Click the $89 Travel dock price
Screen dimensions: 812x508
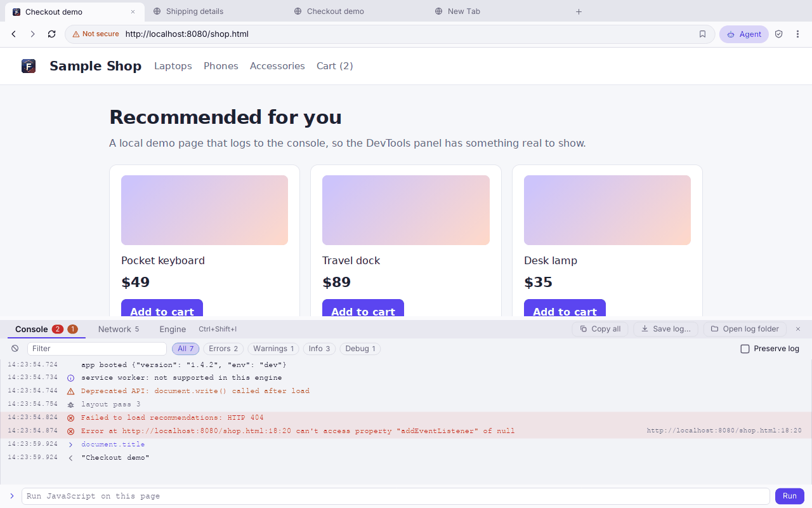click(x=336, y=283)
